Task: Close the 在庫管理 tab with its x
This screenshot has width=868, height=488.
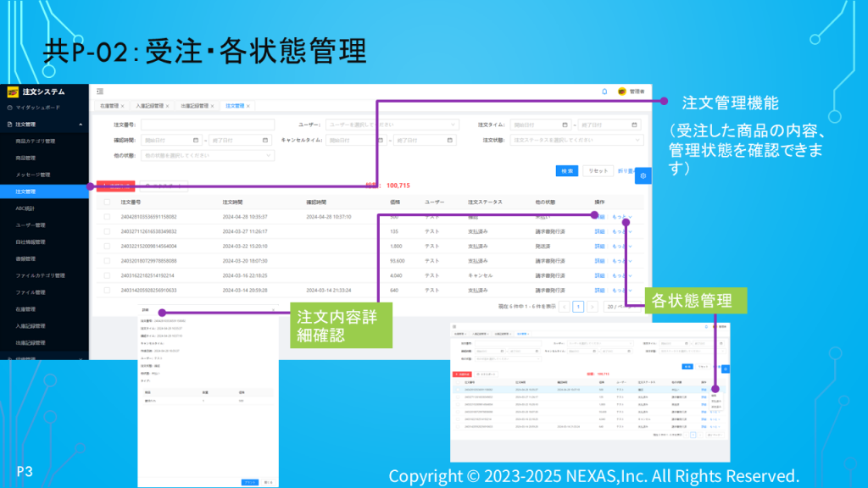Action: (x=122, y=106)
